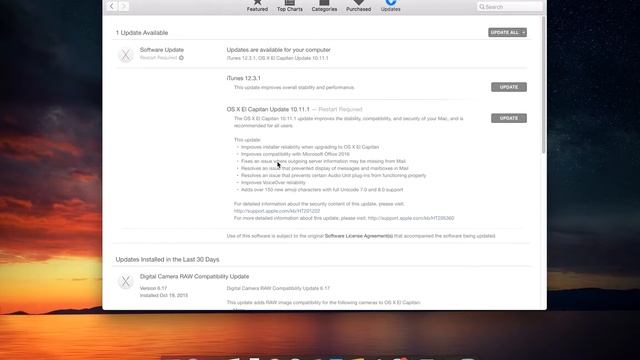Open the Categories tab
The height and width of the screenshot is (360, 640).
click(x=324, y=6)
